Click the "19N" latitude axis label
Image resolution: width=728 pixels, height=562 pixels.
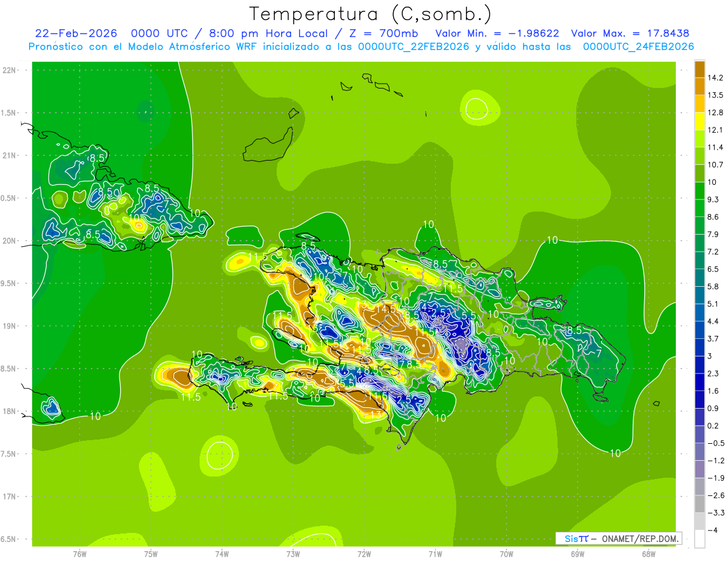(x=10, y=326)
